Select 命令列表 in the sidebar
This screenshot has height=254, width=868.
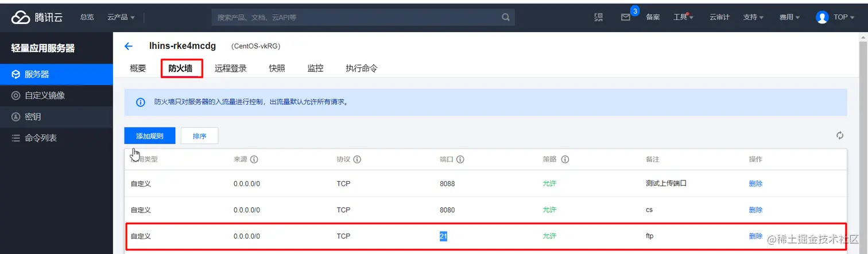pyautogui.click(x=56, y=138)
